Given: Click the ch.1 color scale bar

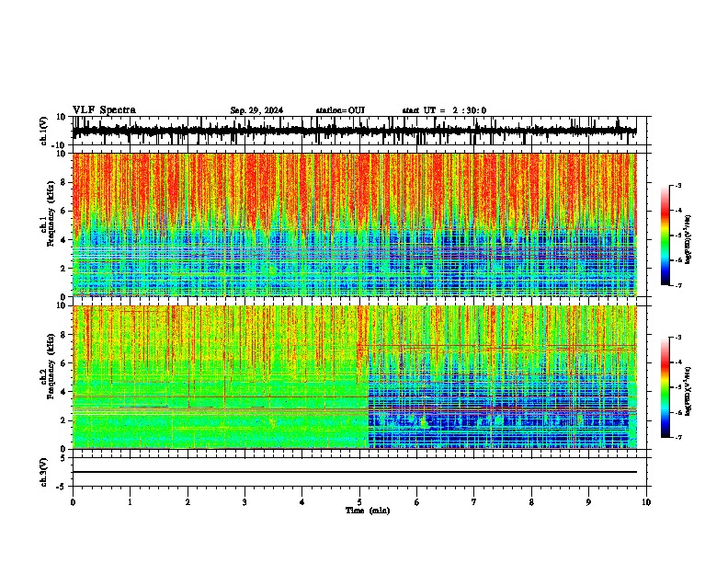Looking at the screenshot, I should (665, 236).
